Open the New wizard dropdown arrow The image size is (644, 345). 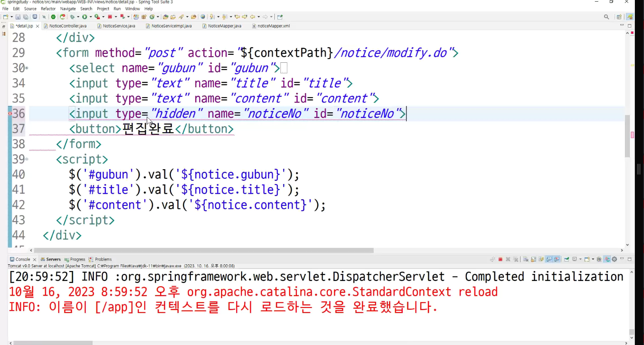[x=12, y=17]
